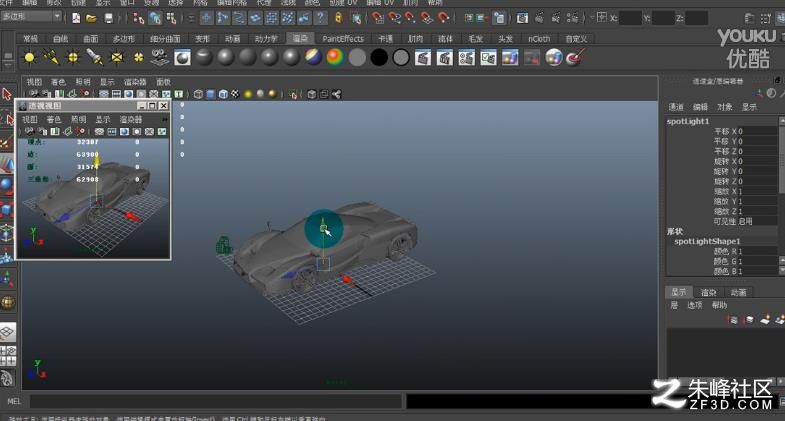Create a camera from shelf
This screenshot has width=785, height=421.
(x=160, y=57)
